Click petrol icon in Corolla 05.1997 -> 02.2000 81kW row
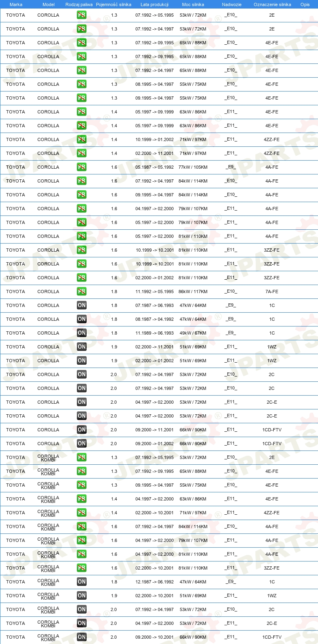Image resolution: width=318 pixels, height=644 pixels. (81, 236)
